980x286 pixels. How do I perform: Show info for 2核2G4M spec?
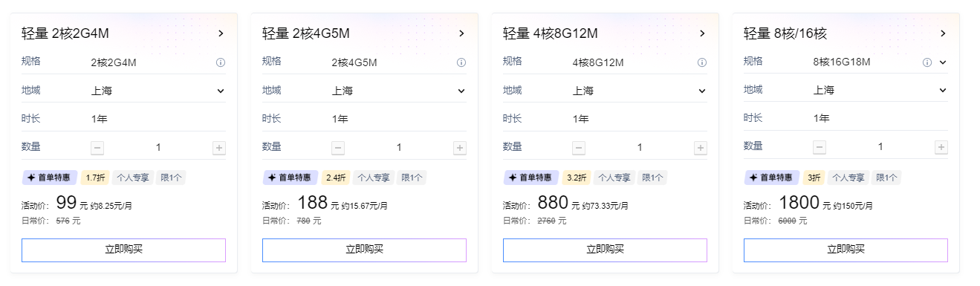(221, 62)
